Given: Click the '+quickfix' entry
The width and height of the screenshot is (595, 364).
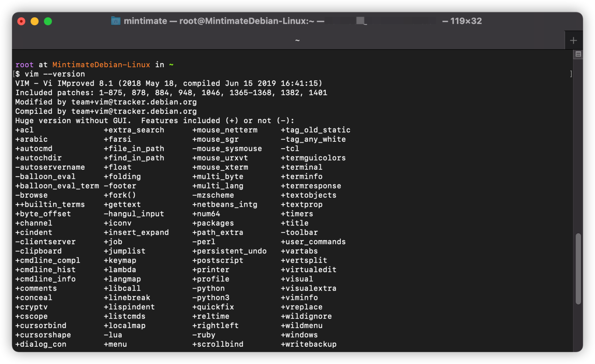Looking at the screenshot, I should click(x=213, y=307).
